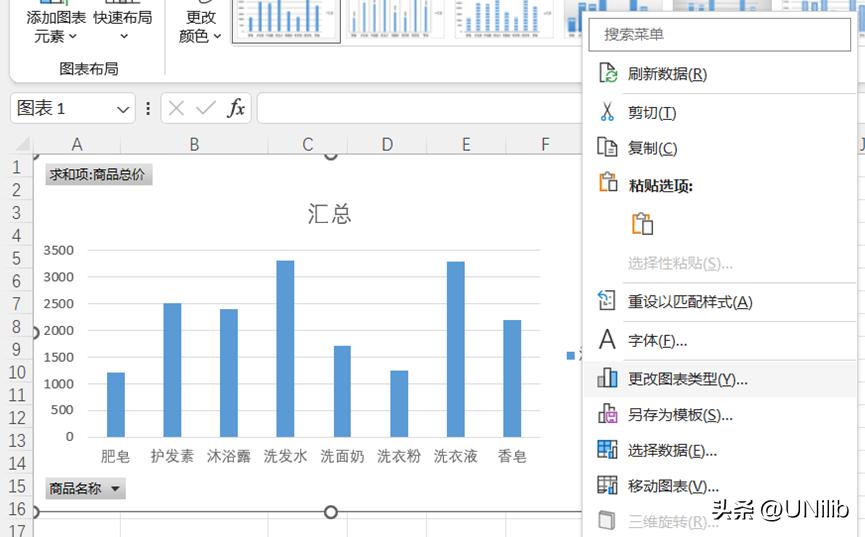Select column D header
Image resolution: width=865 pixels, height=537 pixels.
pos(387,145)
